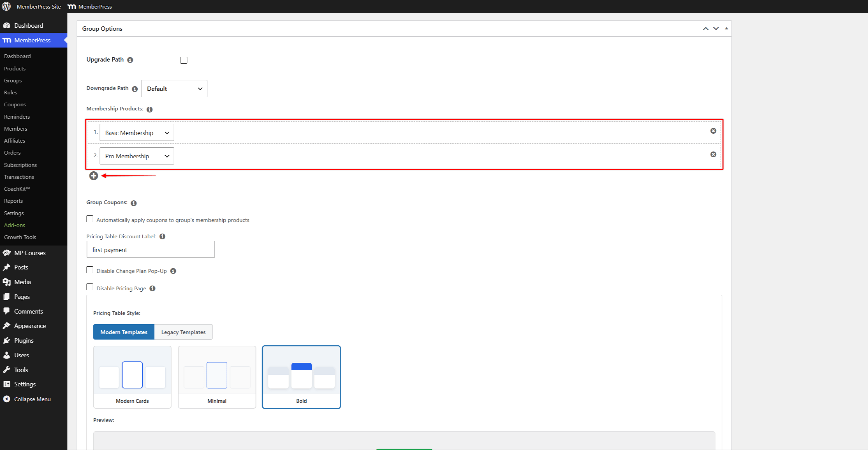868x450 pixels.
Task: Check automatically apply coupons to group's products
Action: 90,219
